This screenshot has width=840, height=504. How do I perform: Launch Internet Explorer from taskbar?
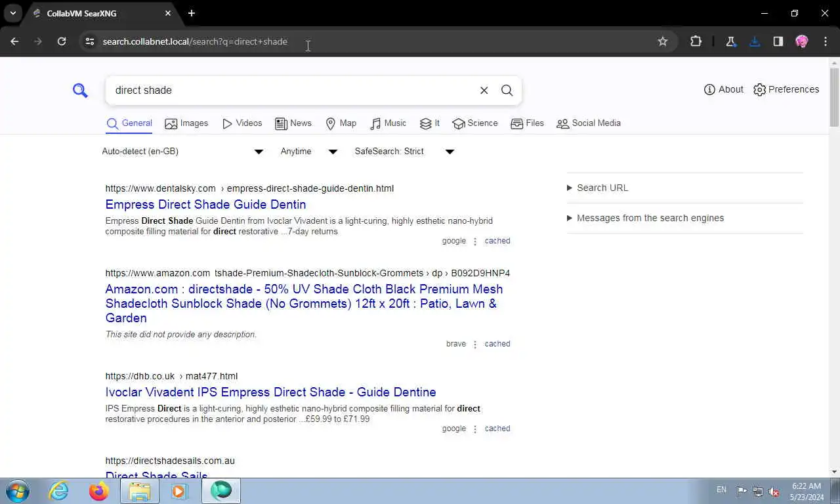pos(58,491)
